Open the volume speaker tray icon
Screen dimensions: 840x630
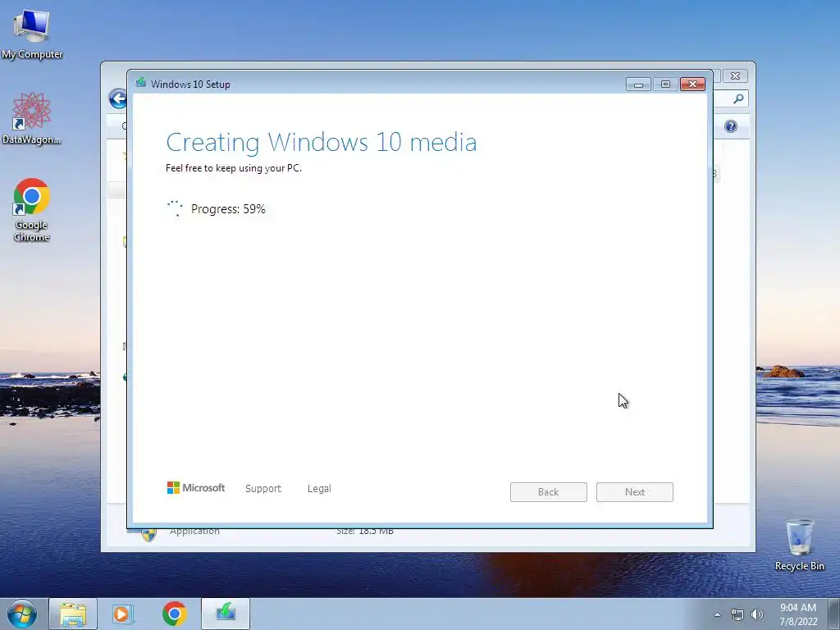(757, 614)
